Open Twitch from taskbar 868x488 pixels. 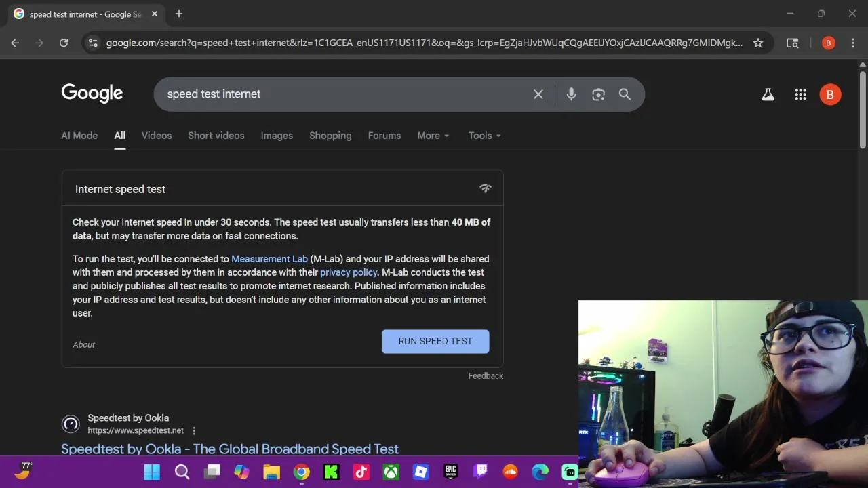tap(480, 472)
